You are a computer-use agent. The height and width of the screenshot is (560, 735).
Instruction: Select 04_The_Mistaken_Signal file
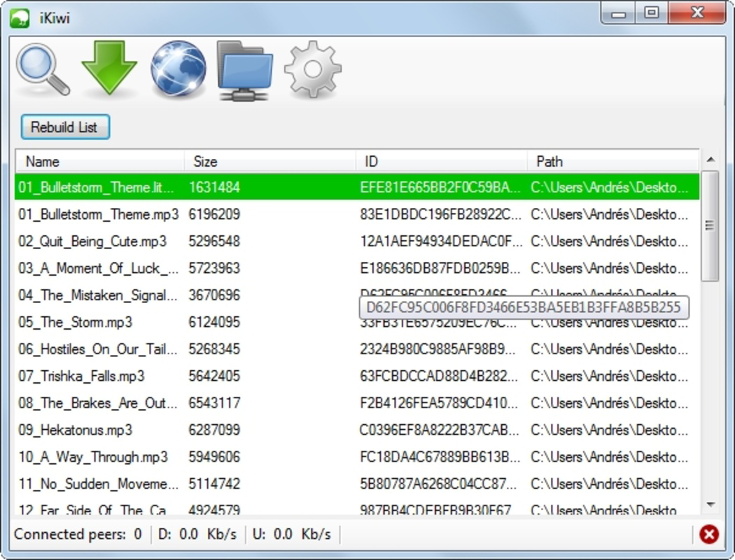click(x=98, y=295)
